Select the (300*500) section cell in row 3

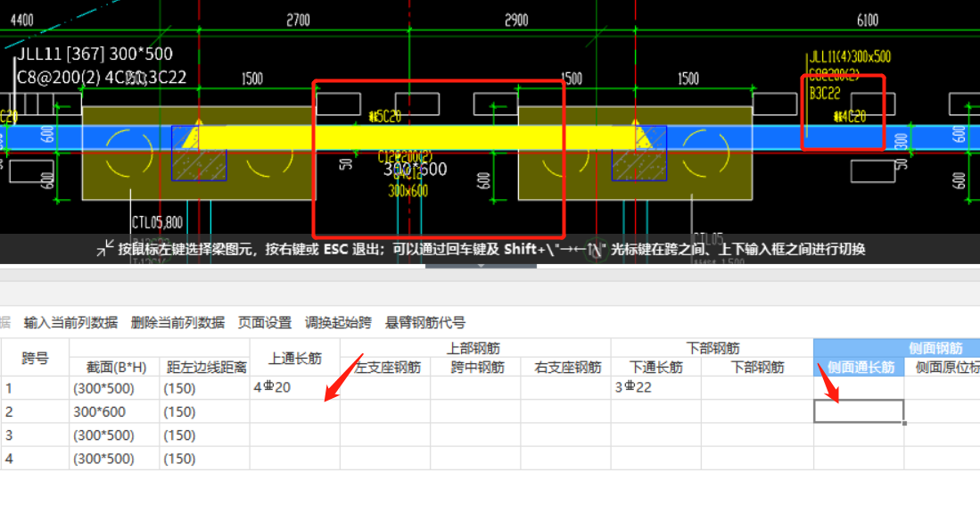[114, 435]
